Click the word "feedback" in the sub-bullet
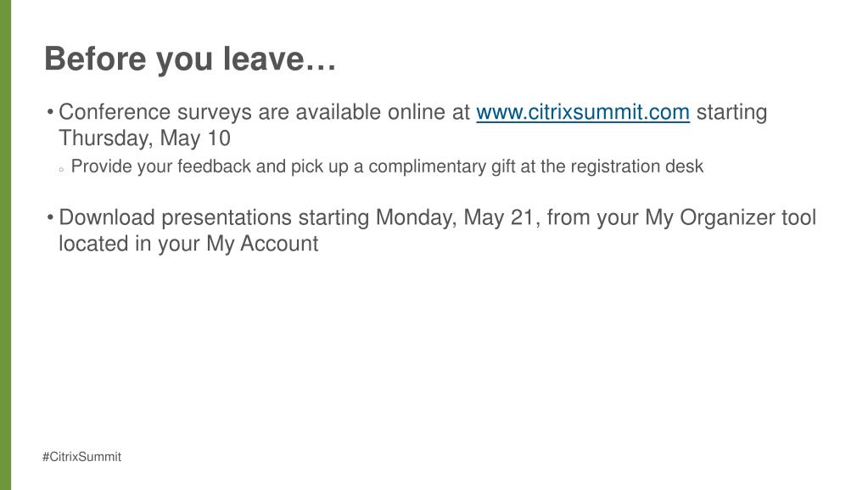This screenshot has width=868, height=490. click(214, 166)
